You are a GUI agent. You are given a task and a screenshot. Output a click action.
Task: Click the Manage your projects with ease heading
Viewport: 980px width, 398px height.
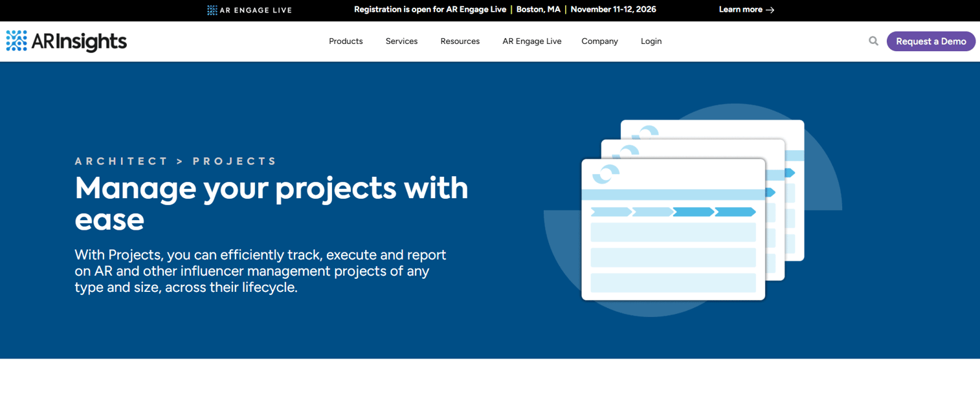tap(271, 203)
